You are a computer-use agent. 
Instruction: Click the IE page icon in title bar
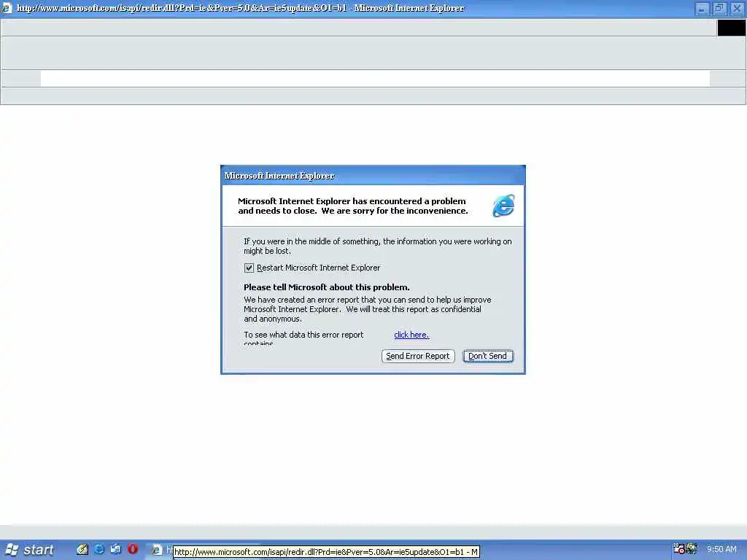(7, 8)
